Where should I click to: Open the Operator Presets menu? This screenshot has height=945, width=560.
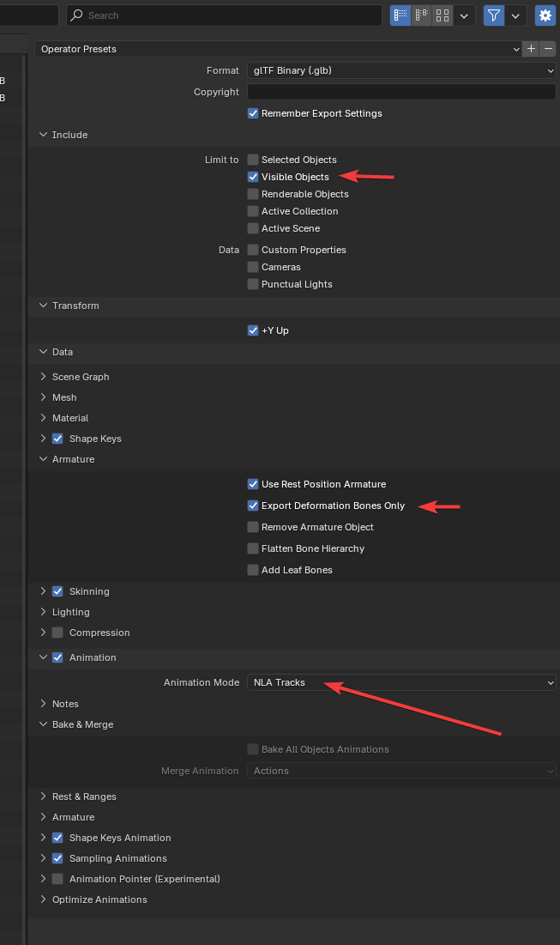279,49
